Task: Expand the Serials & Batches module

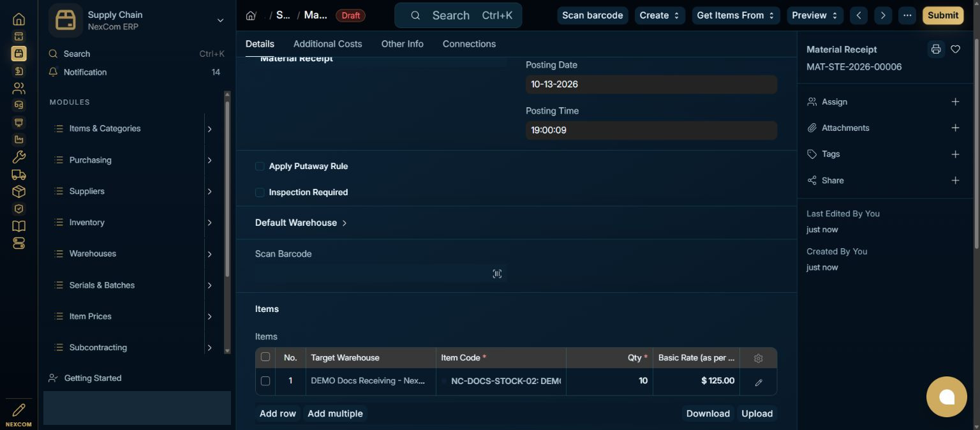Action: click(209, 285)
